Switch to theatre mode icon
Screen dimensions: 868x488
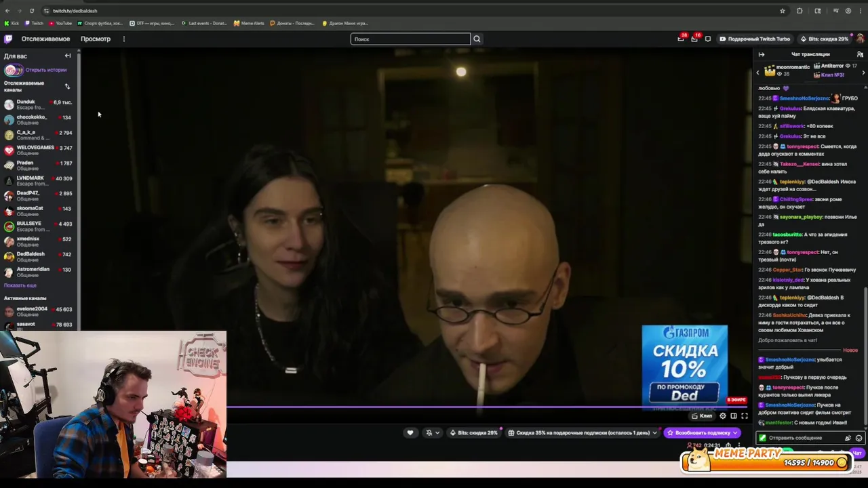[x=734, y=415]
